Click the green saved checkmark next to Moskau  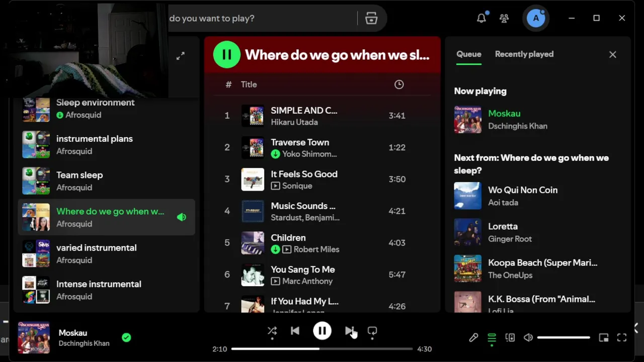point(126,338)
